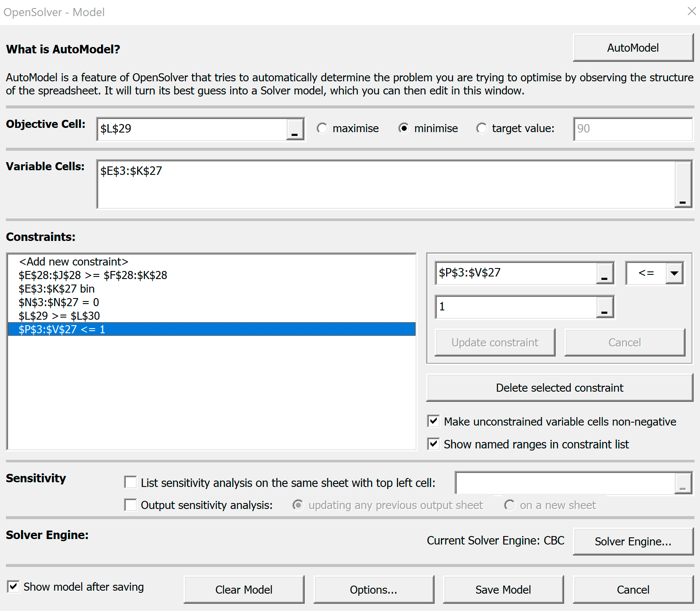Image resolution: width=700 pixels, height=611 pixels.
Task: Click Cancel in the constraint editor
Action: pyautogui.click(x=625, y=343)
